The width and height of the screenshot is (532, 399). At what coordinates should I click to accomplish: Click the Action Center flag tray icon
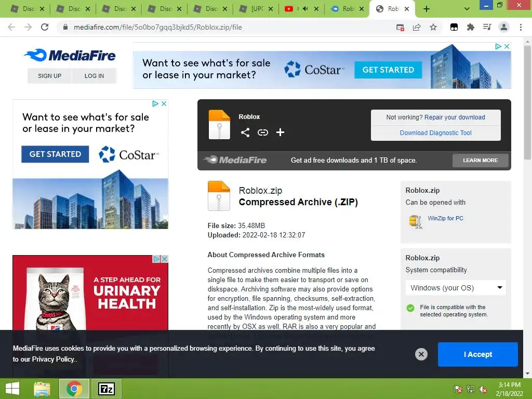[x=458, y=389]
